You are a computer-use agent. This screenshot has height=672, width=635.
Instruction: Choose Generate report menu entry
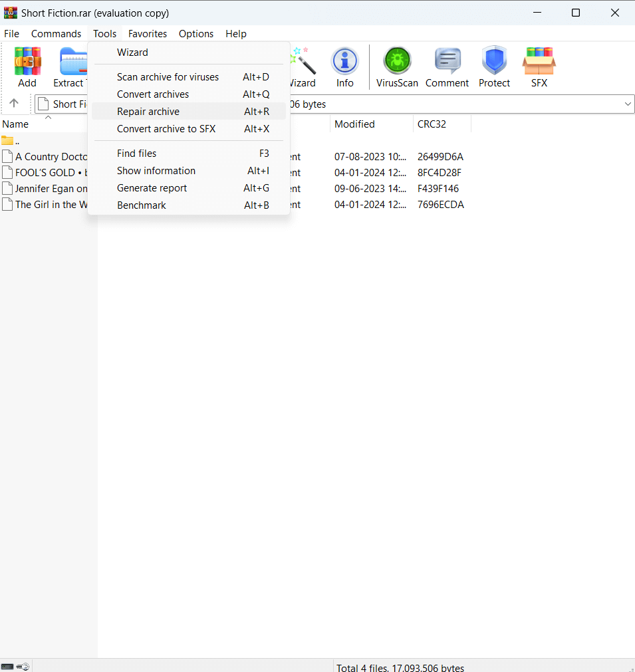(x=189, y=188)
